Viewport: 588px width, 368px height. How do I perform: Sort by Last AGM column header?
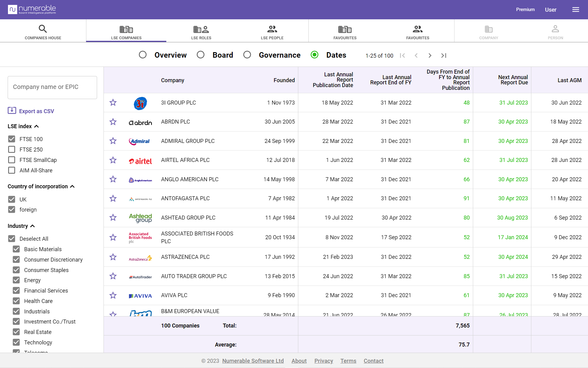[569, 80]
